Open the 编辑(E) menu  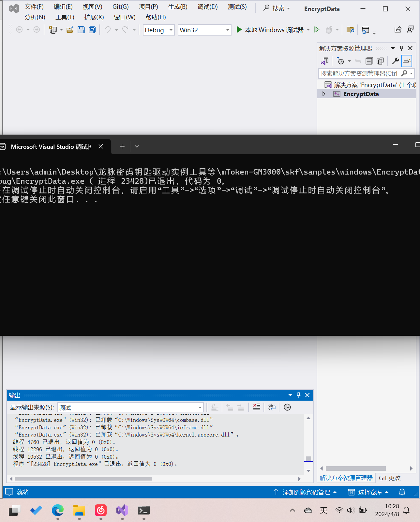tap(63, 7)
